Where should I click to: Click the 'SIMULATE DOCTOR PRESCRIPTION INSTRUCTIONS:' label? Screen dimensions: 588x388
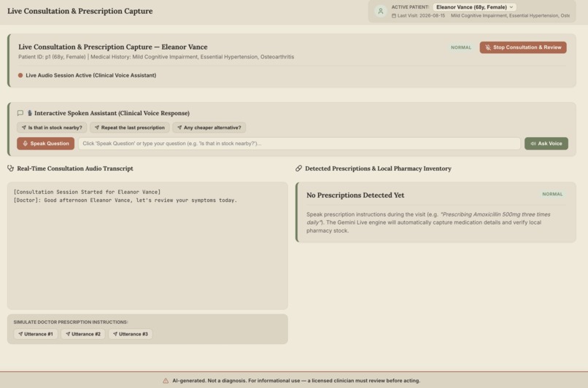pyautogui.click(x=71, y=322)
